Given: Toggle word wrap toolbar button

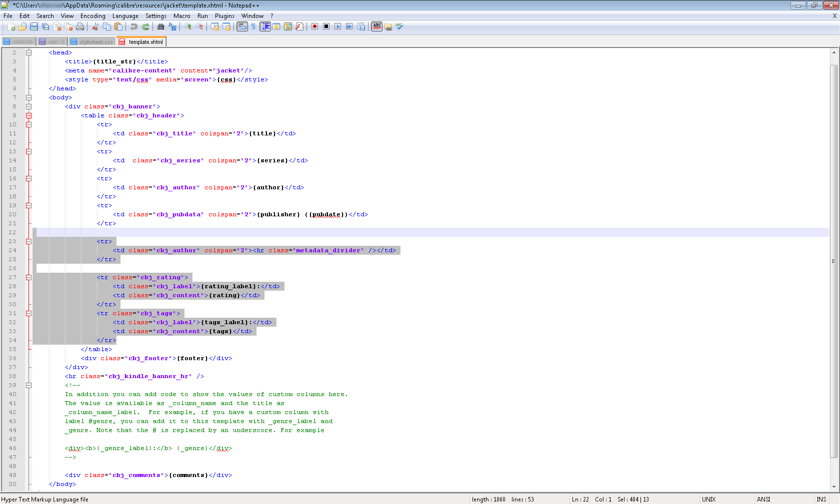Looking at the screenshot, I should point(242,27).
